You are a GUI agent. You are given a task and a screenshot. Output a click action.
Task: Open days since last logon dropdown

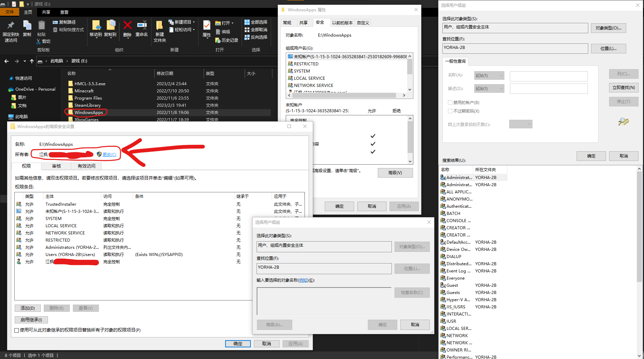coord(520,124)
